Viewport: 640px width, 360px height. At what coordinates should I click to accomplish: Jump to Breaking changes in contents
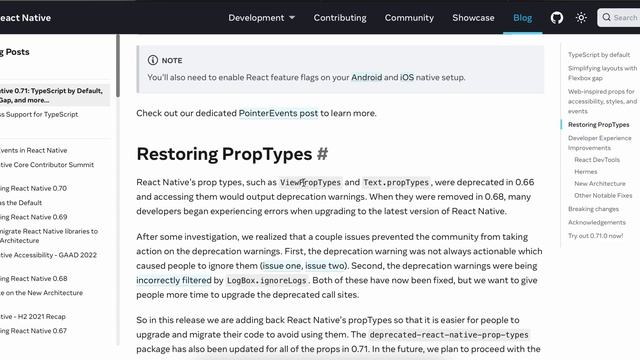tap(593, 209)
